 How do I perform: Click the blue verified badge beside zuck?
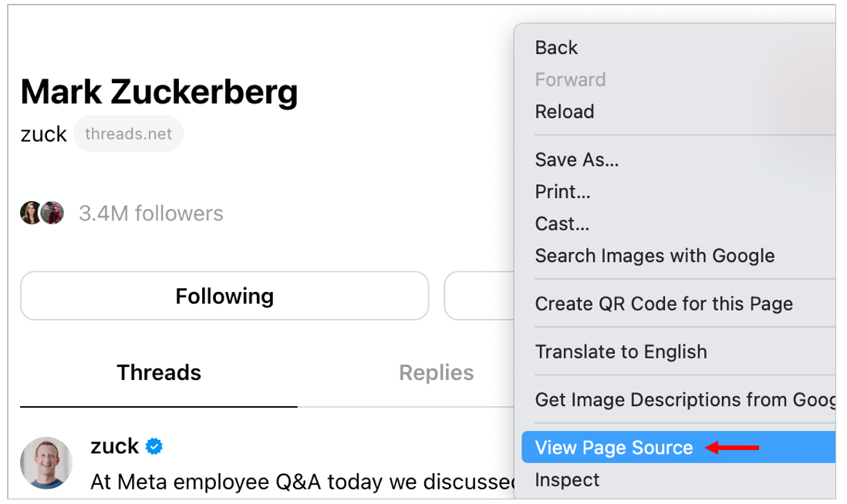coord(154,446)
